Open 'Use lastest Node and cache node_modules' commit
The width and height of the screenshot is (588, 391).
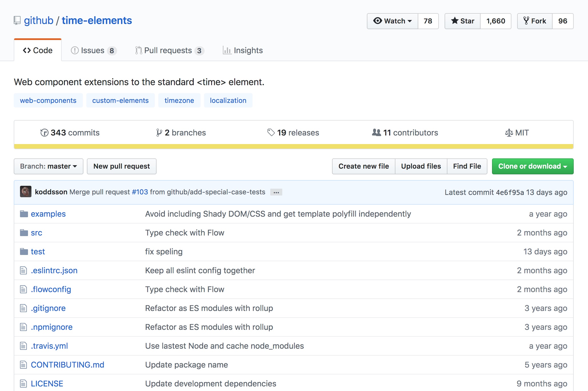pos(225,346)
